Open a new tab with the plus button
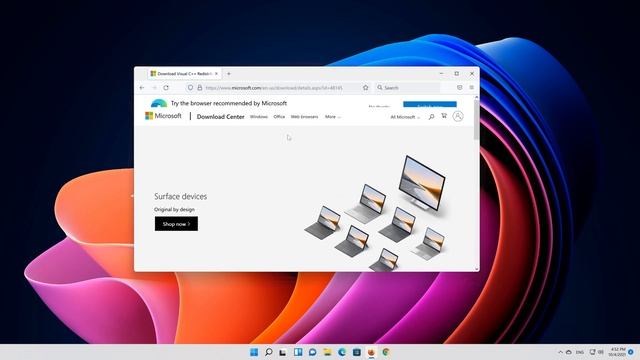The width and height of the screenshot is (640, 360). [229, 74]
